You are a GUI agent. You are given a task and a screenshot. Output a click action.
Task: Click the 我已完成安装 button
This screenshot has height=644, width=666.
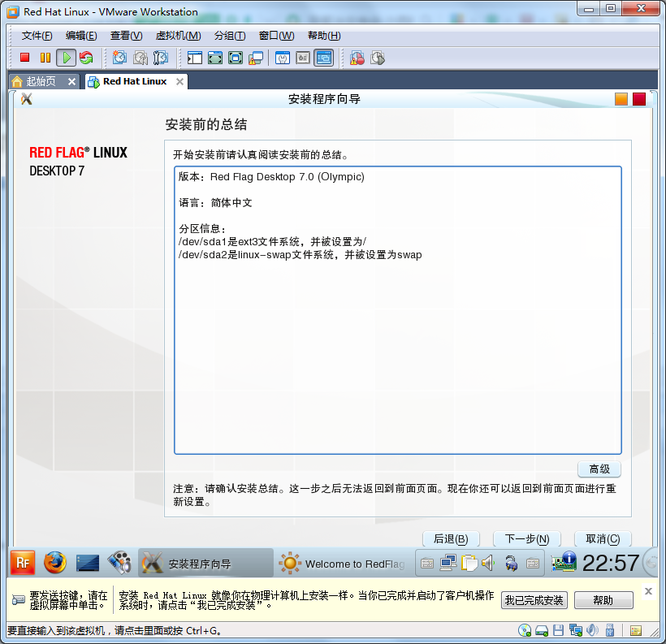534,600
